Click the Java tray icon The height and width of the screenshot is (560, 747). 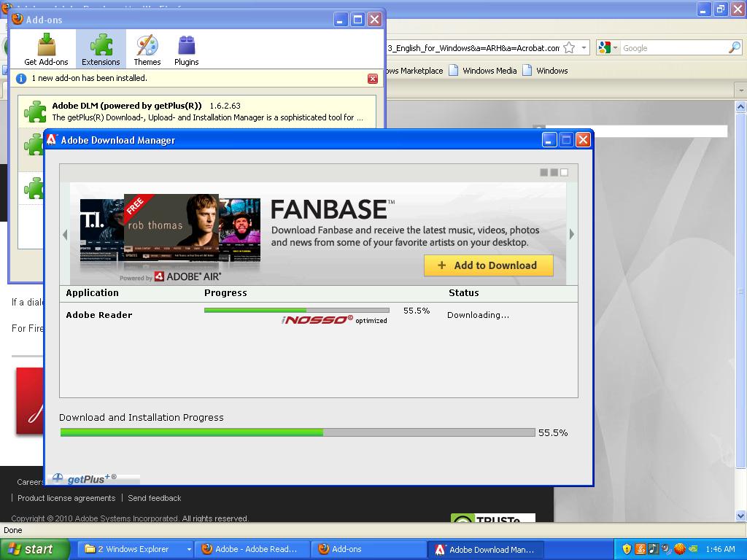(x=640, y=549)
